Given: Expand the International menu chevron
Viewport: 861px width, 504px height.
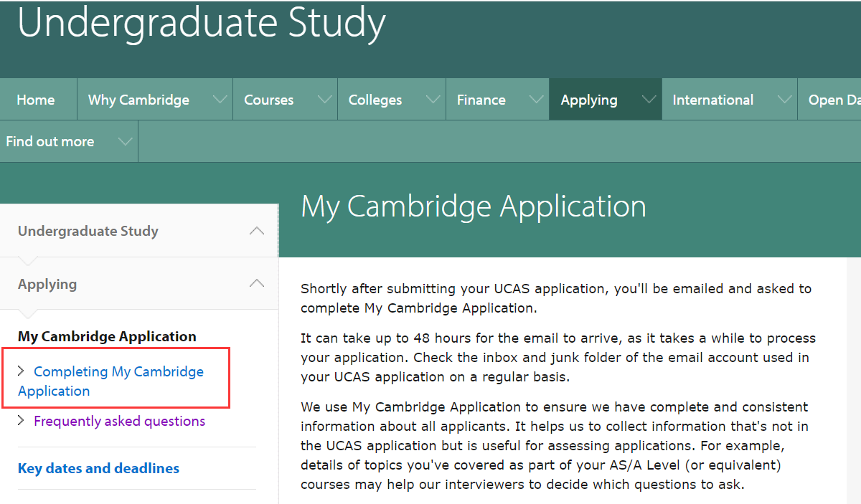Looking at the screenshot, I should pyautogui.click(x=785, y=100).
